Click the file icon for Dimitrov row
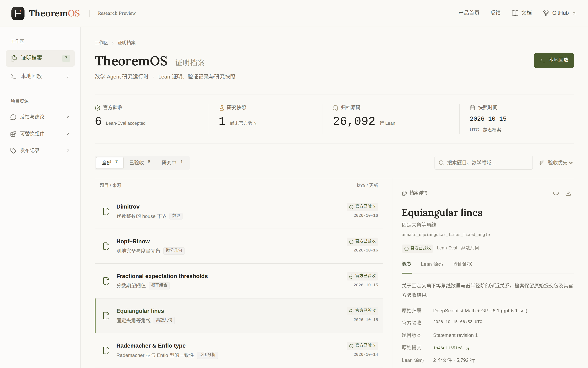 [106, 211]
